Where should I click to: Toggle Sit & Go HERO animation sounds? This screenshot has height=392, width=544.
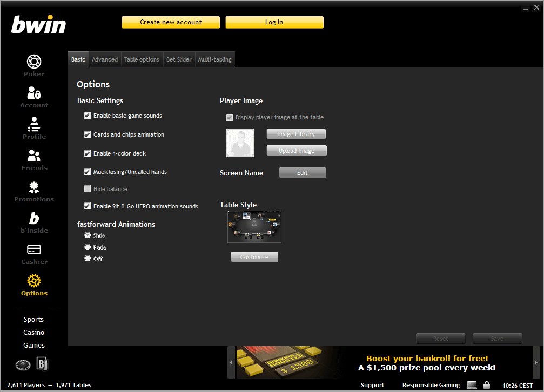88,206
